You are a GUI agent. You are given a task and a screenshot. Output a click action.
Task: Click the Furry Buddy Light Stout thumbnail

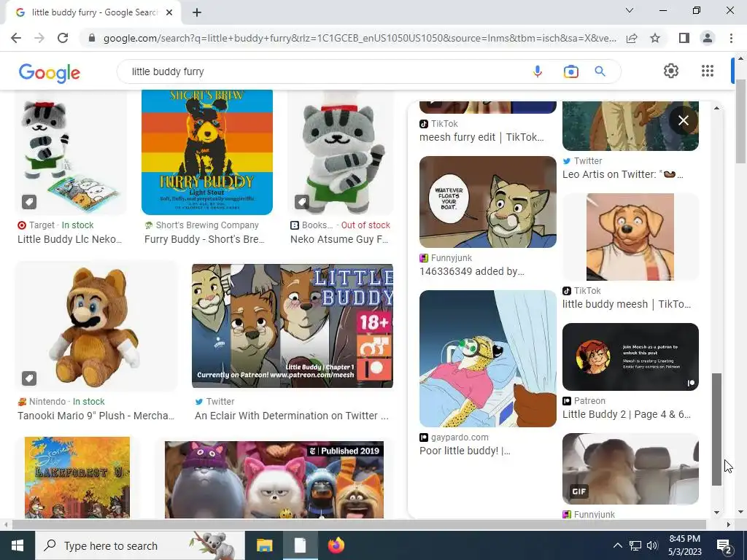(206, 152)
